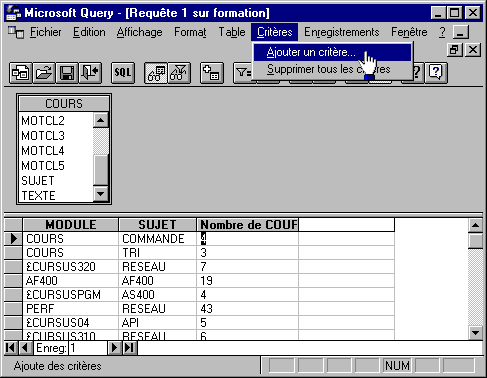487x378 pixels.
Task: Select the SUJET field in COURS table
Action: 38,181
